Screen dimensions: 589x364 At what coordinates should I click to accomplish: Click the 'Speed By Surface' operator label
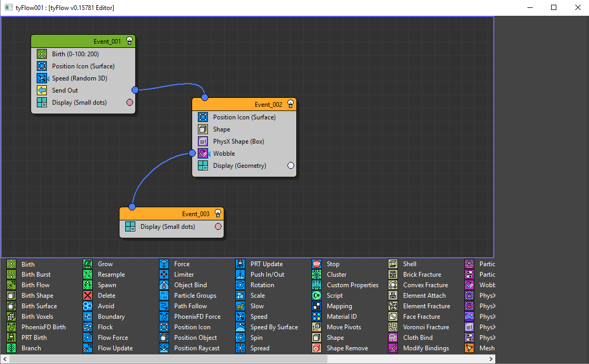coord(274,327)
